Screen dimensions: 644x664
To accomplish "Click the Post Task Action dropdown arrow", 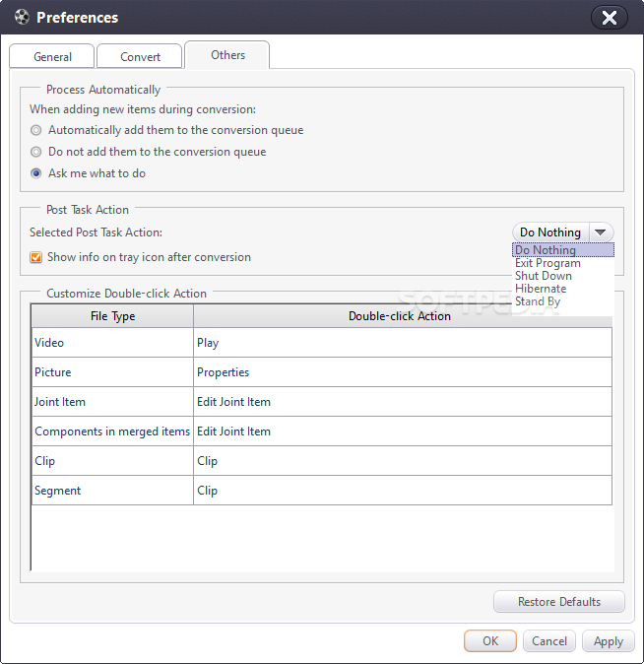I will pyautogui.click(x=601, y=232).
